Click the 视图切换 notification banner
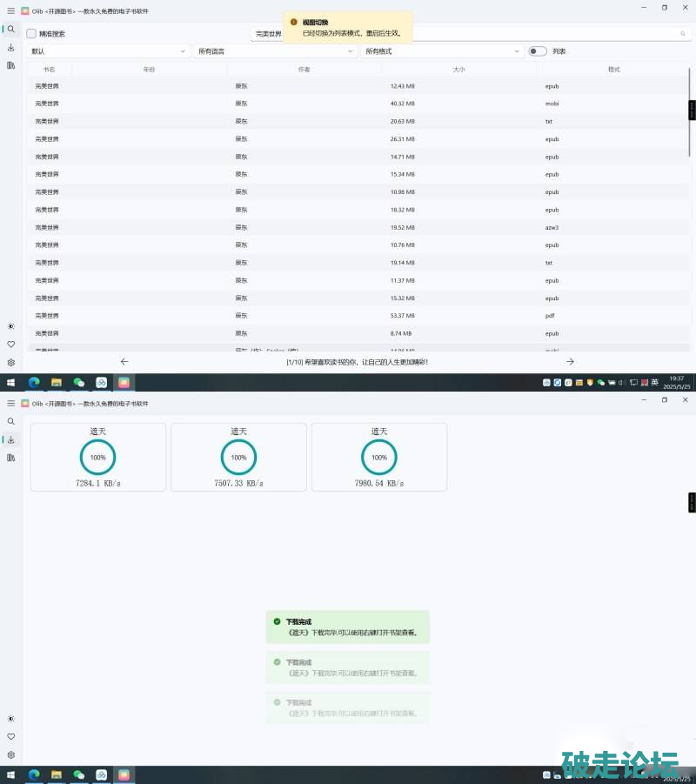Screen dimensions: 696x784 347,27
